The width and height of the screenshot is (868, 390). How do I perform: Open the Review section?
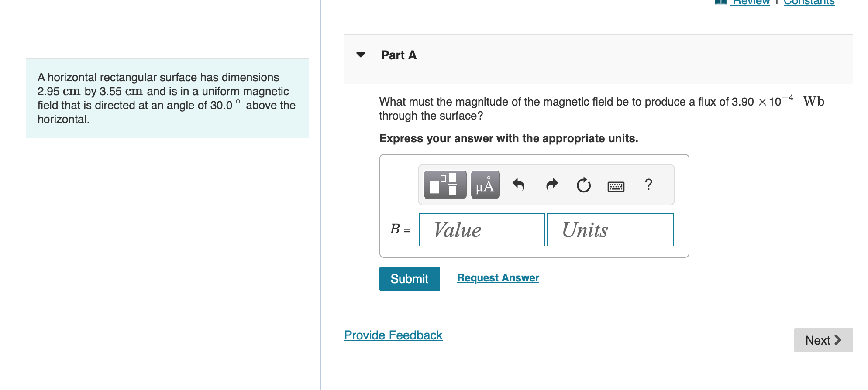click(x=751, y=2)
